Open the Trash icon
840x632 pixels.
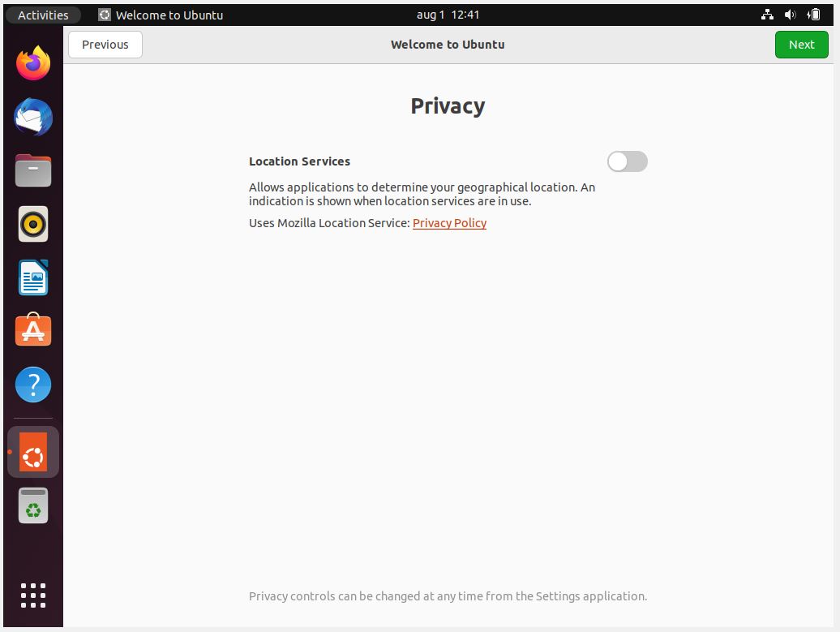33,506
